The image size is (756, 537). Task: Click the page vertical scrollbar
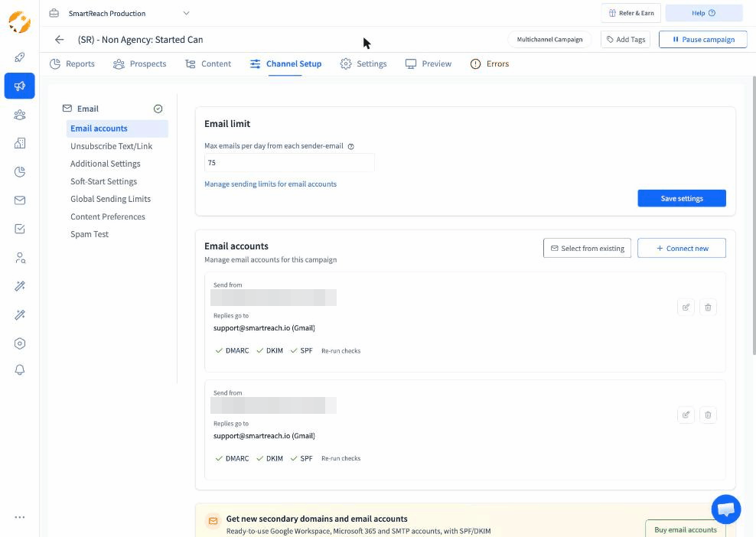coord(754,216)
